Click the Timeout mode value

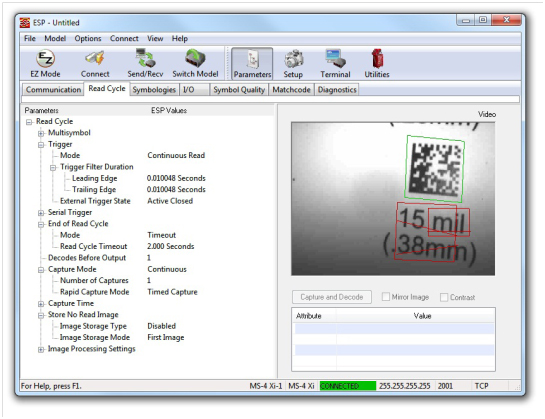(162, 235)
